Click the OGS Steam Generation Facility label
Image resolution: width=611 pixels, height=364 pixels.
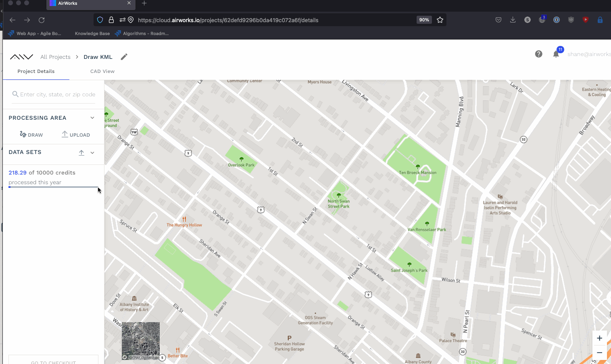click(x=315, y=320)
